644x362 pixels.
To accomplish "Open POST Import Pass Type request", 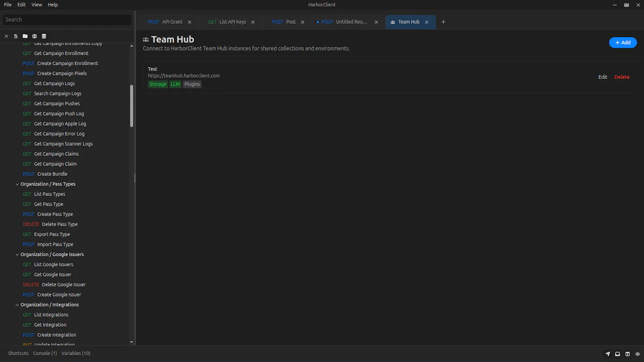I will click(x=48, y=245).
